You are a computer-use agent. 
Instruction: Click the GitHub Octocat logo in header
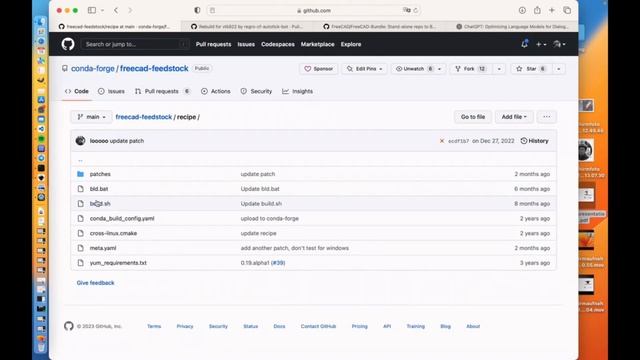point(68,44)
